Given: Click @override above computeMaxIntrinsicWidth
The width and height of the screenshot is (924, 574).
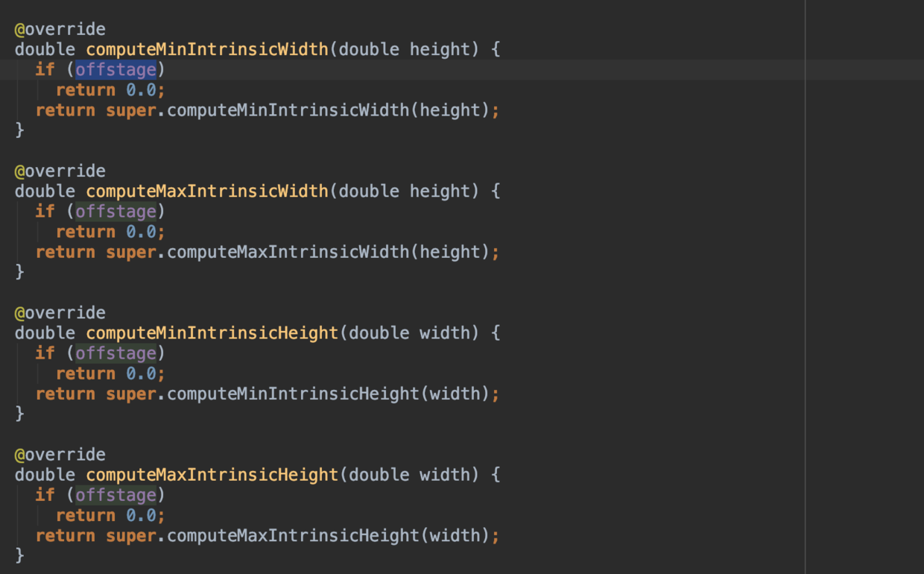Looking at the screenshot, I should tap(60, 171).
